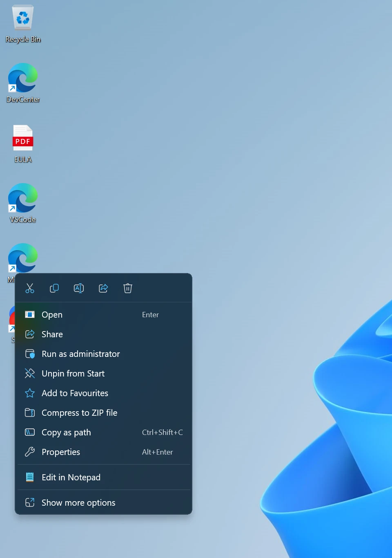Image resolution: width=392 pixels, height=558 pixels.
Task: Select Copy as path
Action: (66, 432)
